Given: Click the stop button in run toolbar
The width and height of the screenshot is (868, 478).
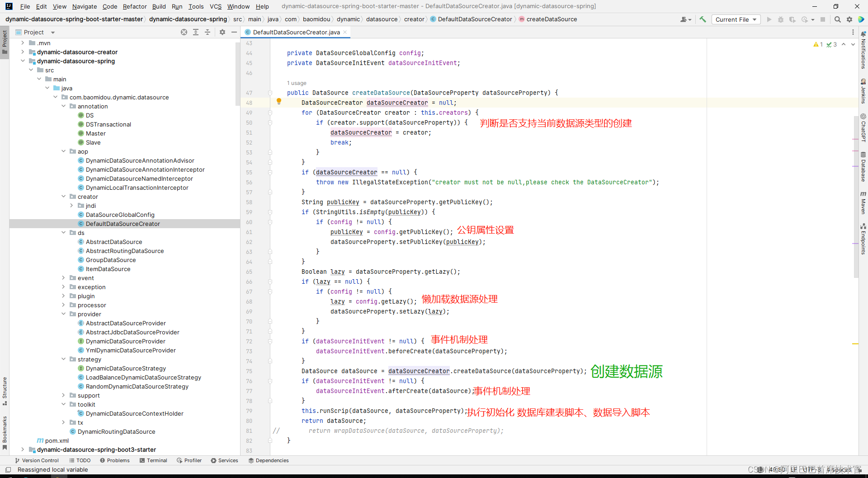Looking at the screenshot, I should click(x=823, y=19).
